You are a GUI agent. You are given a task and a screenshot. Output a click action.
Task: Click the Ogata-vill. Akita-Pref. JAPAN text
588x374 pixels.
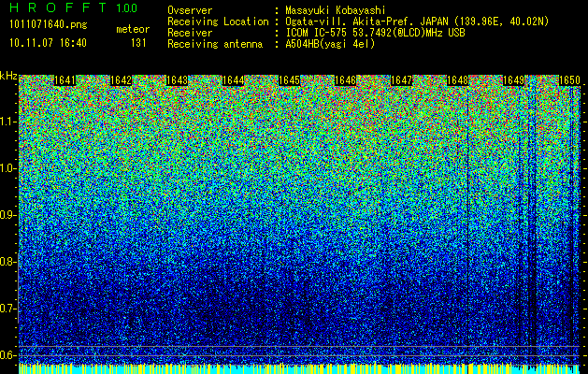click(417, 22)
